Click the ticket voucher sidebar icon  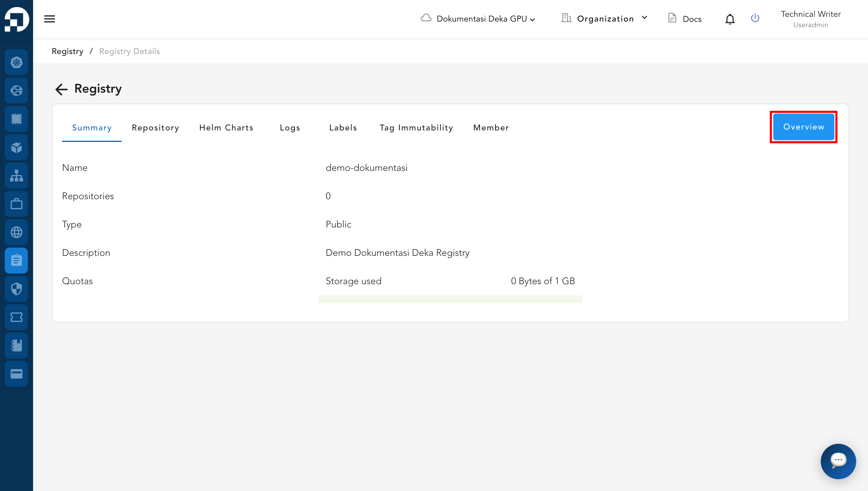coord(16,317)
